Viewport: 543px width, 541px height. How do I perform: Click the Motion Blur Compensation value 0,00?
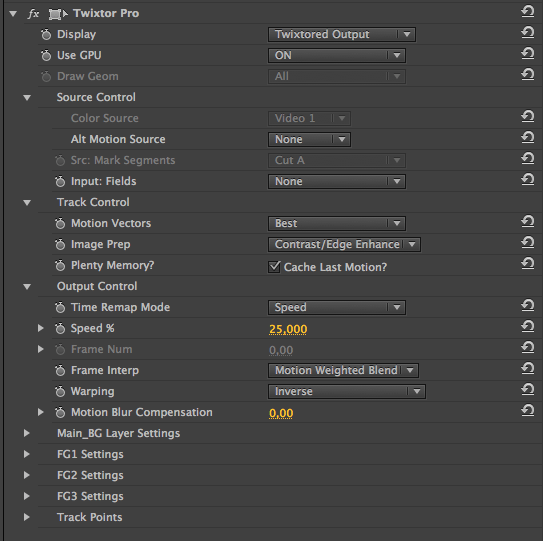coord(281,413)
